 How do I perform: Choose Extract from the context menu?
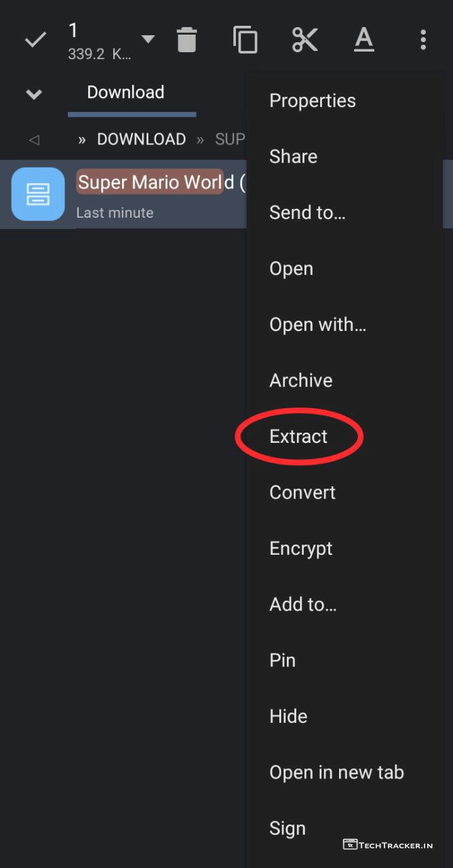pos(298,436)
